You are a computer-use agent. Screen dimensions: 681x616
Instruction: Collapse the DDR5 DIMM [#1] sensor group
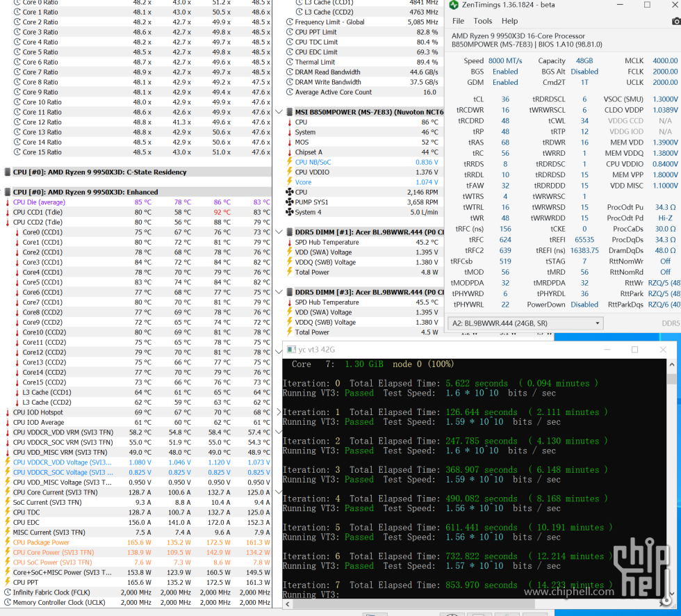pyautogui.click(x=279, y=232)
